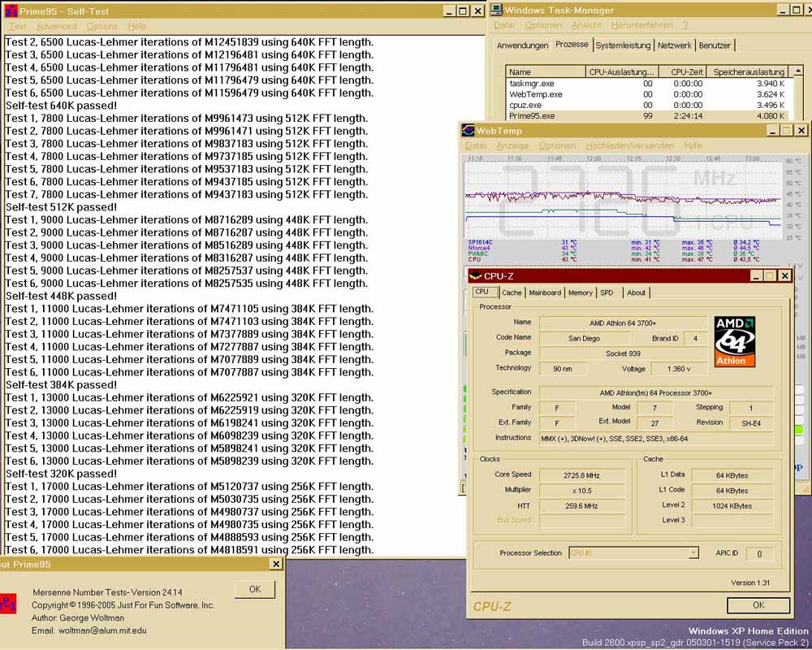Screen dimensions: 812x650
Task: Click the Voltage value 1.360 v
Action: [x=678, y=369]
